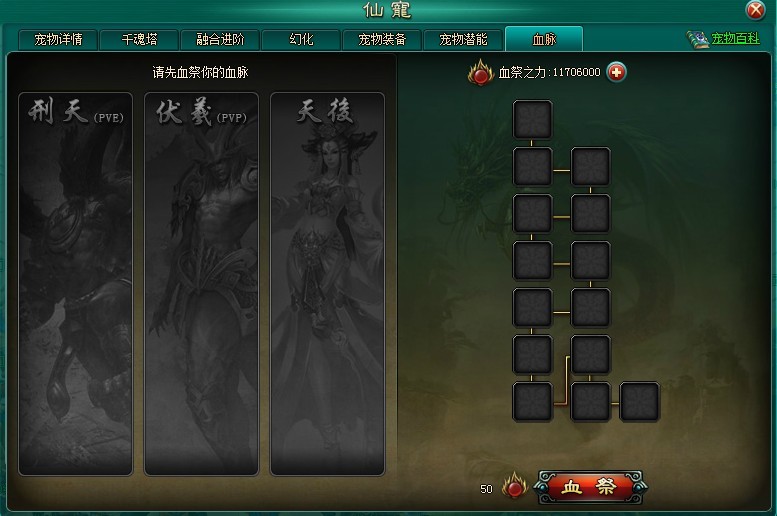Choose the 伏羲 (PVP) bloodline card

201,284
